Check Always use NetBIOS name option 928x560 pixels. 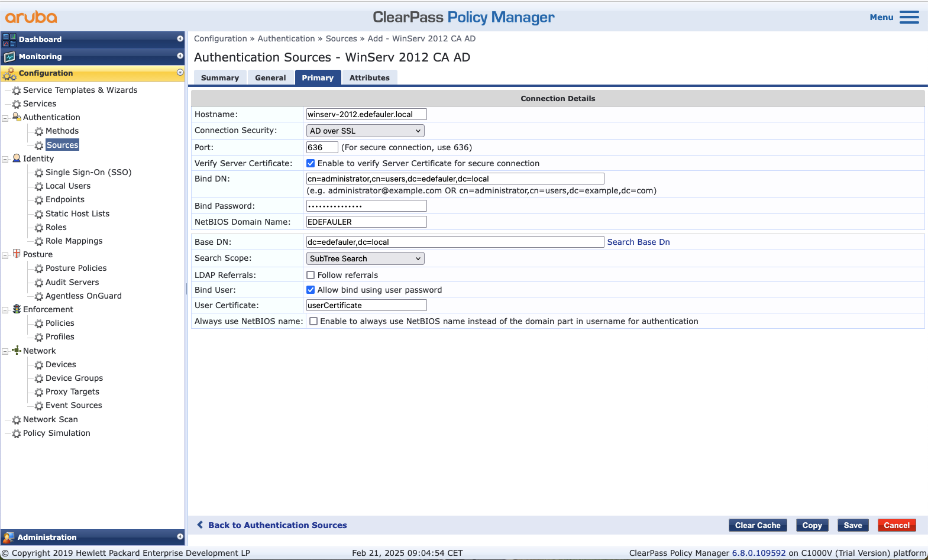(x=313, y=321)
